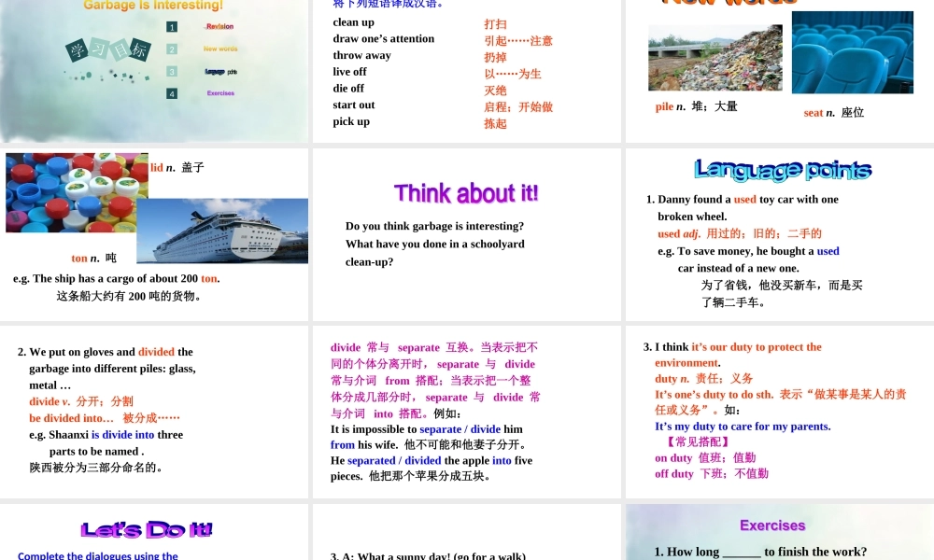Image resolution: width=934 pixels, height=560 pixels.
Task: Open the Exercises slide with the green header
Action: pos(779,534)
